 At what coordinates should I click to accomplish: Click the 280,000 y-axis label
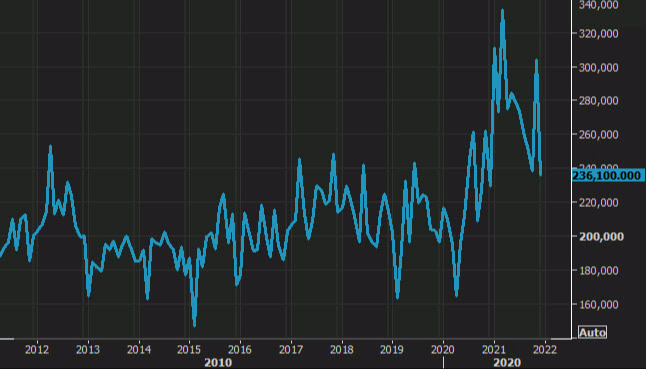click(x=599, y=100)
